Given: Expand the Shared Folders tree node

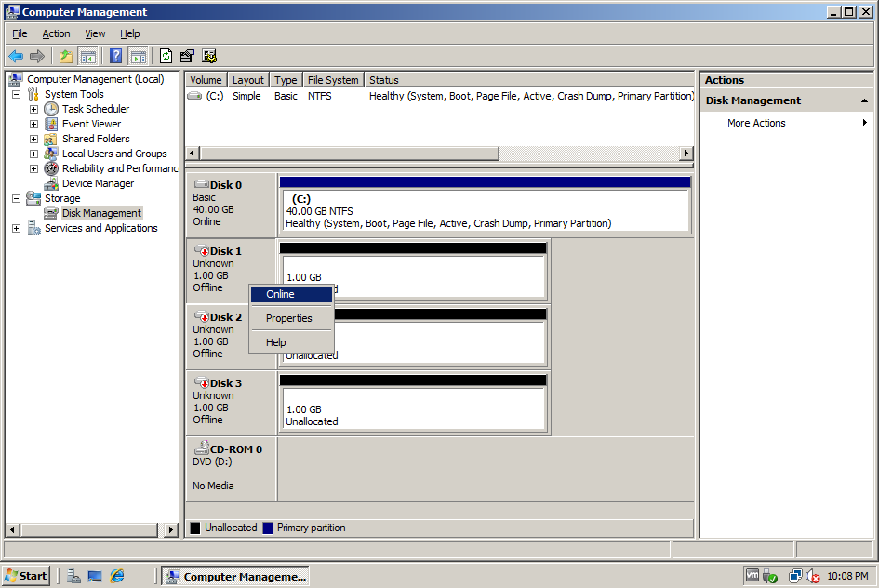Looking at the screenshot, I should 33,139.
